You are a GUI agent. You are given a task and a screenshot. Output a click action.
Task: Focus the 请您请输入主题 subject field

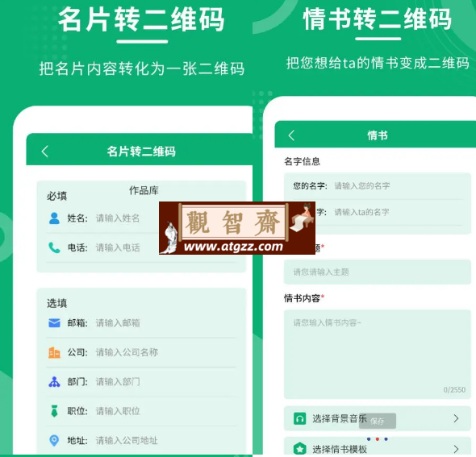point(378,272)
